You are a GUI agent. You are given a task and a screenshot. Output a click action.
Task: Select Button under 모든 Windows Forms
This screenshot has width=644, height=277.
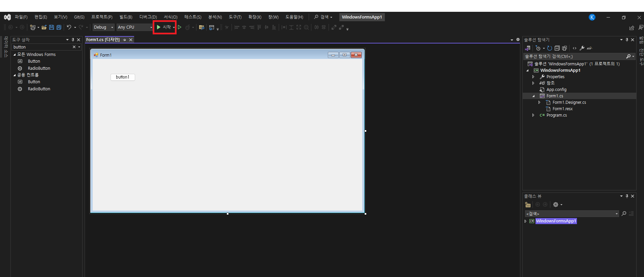click(34, 61)
